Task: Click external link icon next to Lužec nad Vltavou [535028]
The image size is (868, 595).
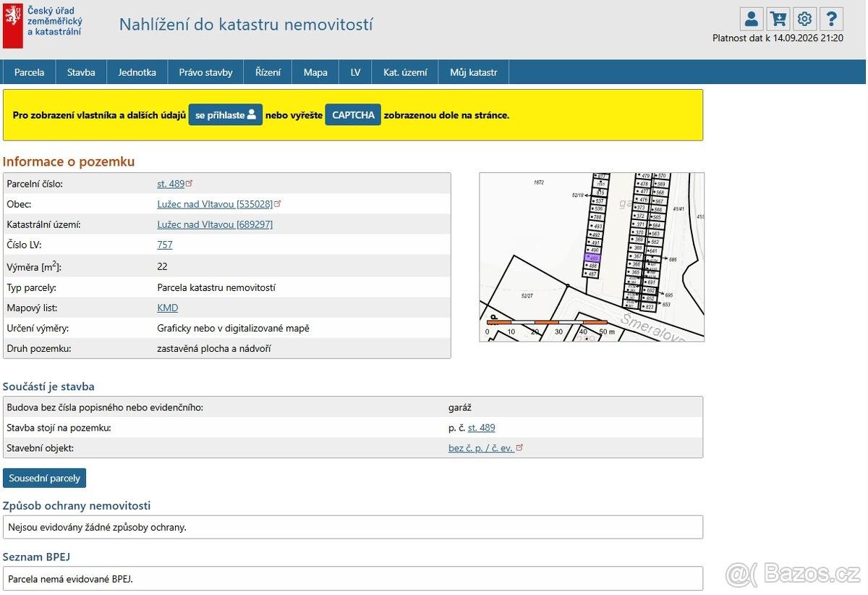Action: point(277,203)
